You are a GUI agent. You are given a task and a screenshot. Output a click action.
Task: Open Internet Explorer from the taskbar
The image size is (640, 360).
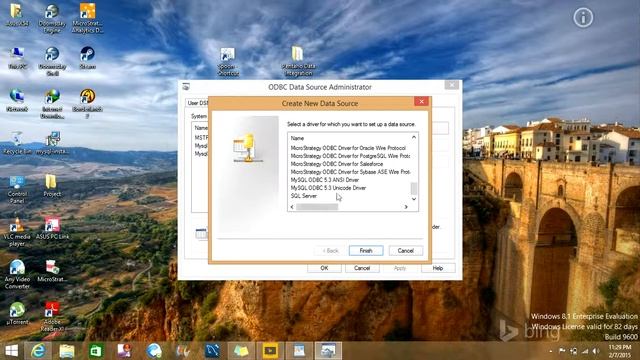point(38,351)
